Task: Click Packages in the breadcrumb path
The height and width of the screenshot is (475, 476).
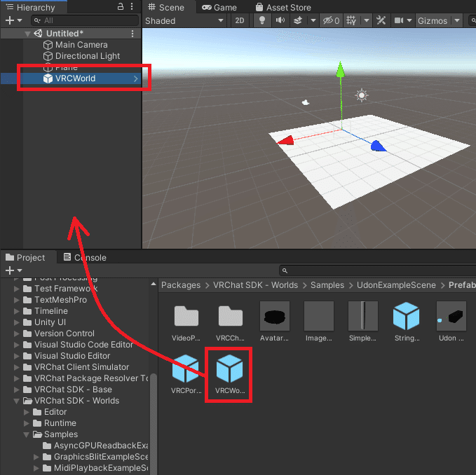Action: pos(181,285)
